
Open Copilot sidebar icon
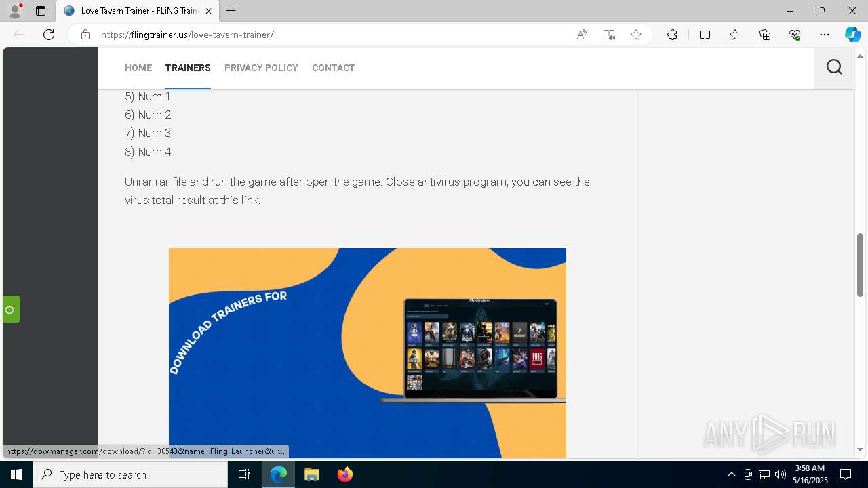[852, 35]
